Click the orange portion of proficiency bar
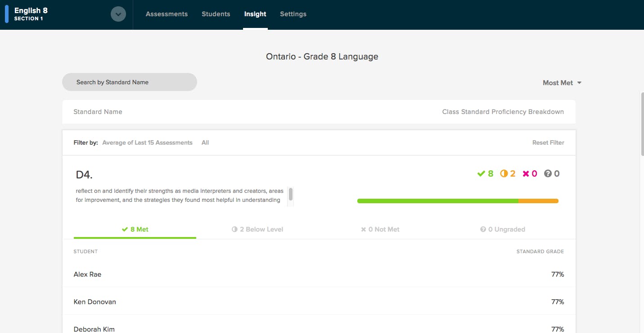The height and width of the screenshot is (333, 644). (538, 201)
